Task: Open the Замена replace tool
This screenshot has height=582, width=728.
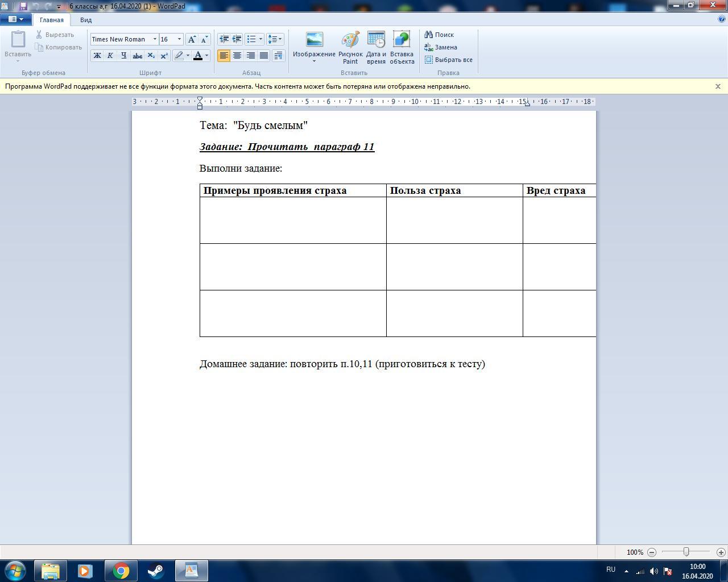Action: (x=441, y=47)
